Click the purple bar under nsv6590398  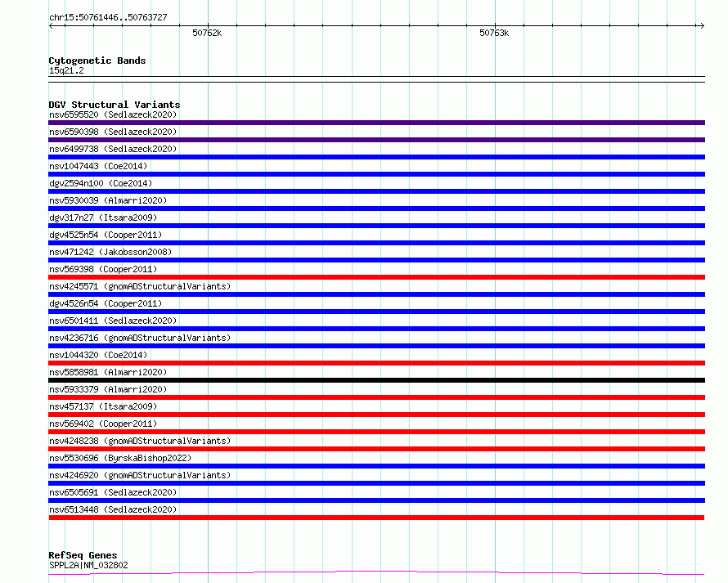tap(376, 140)
